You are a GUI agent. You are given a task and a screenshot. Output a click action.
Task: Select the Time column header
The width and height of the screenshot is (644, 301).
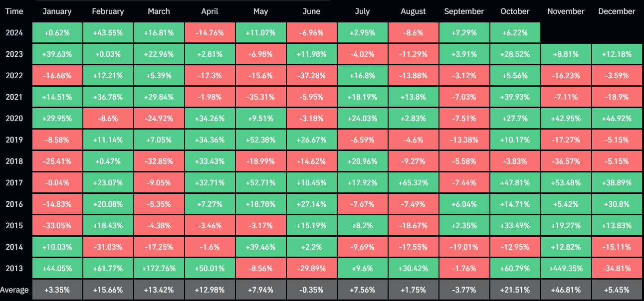(x=14, y=11)
